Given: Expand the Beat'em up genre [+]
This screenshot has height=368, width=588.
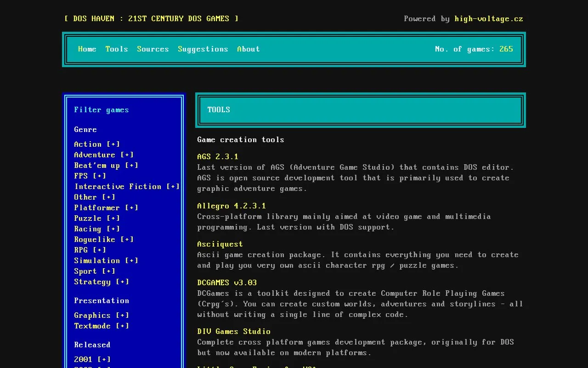Looking at the screenshot, I should [x=132, y=165].
